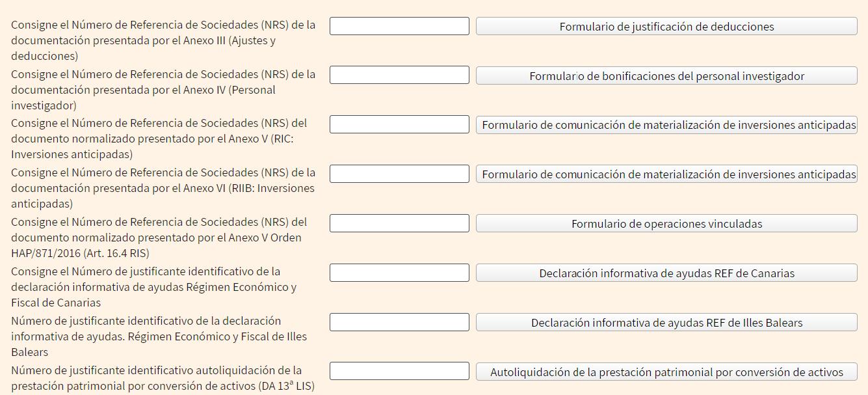Screen dimensions: 868x395
Task: Click the 'DA 13ª LIS' label text
Action: pyautogui.click(x=286, y=386)
